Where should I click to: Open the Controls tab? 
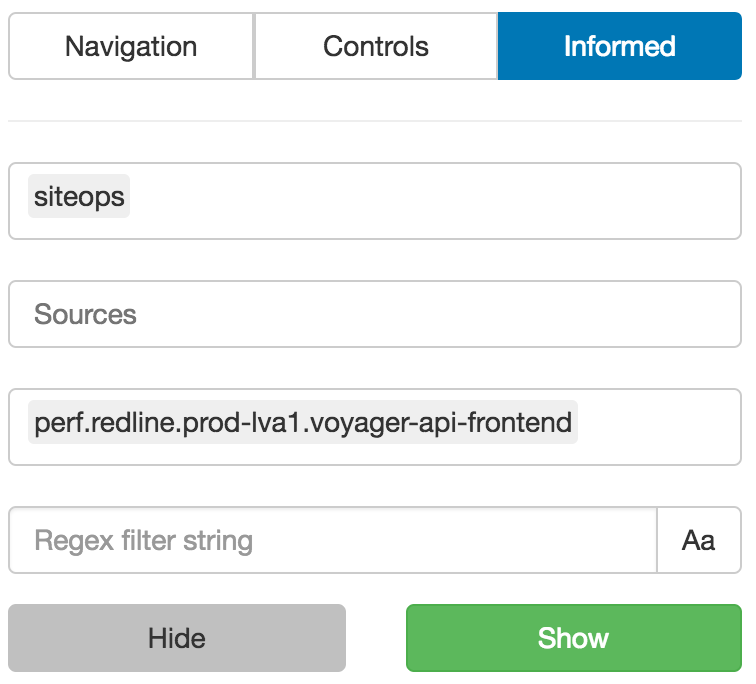point(376,46)
